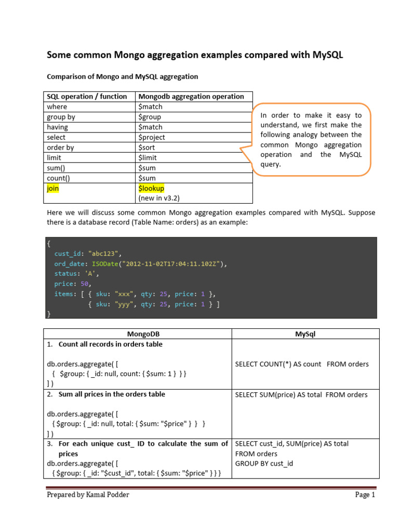Click the 'Prepared by Kamal Podder' footer
This screenshot has width=399, height=532.
[x=88, y=495]
